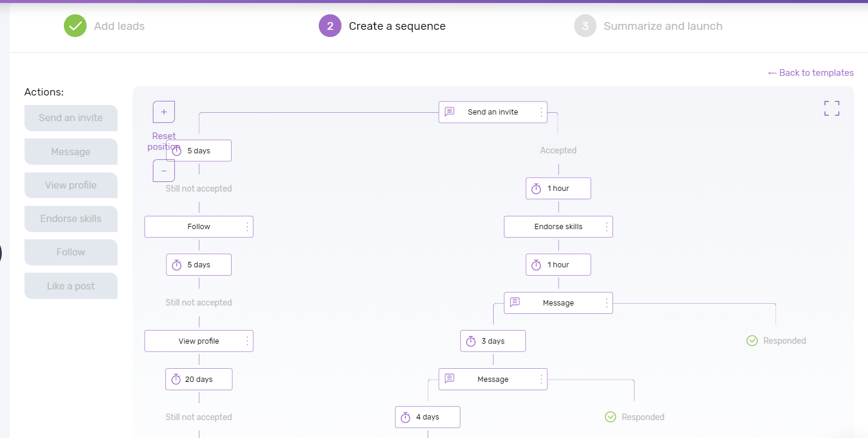The image size is (868, 438).
Task: Click the Responded text beside the 3 days delay
Action: (x=784, y=341)
